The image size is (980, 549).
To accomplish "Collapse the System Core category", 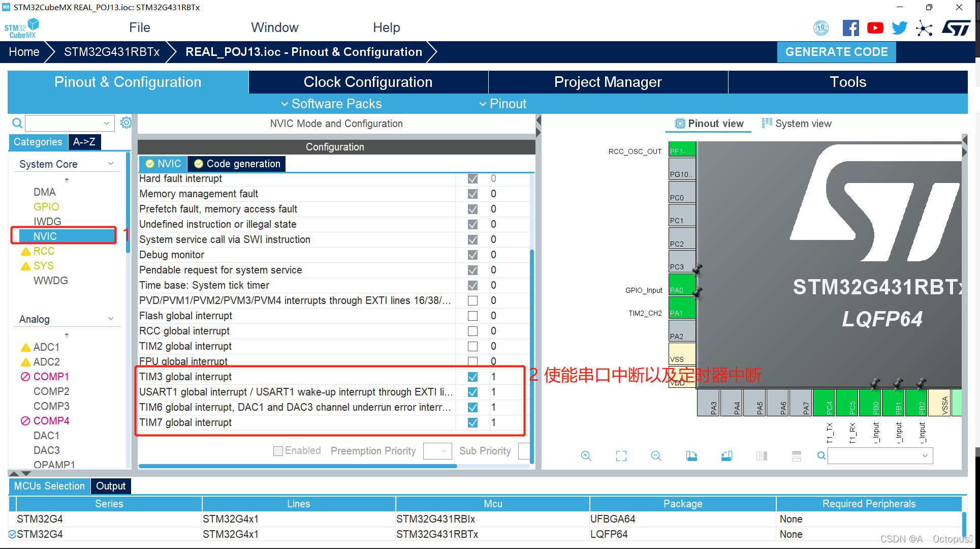I will coord(111,163).
